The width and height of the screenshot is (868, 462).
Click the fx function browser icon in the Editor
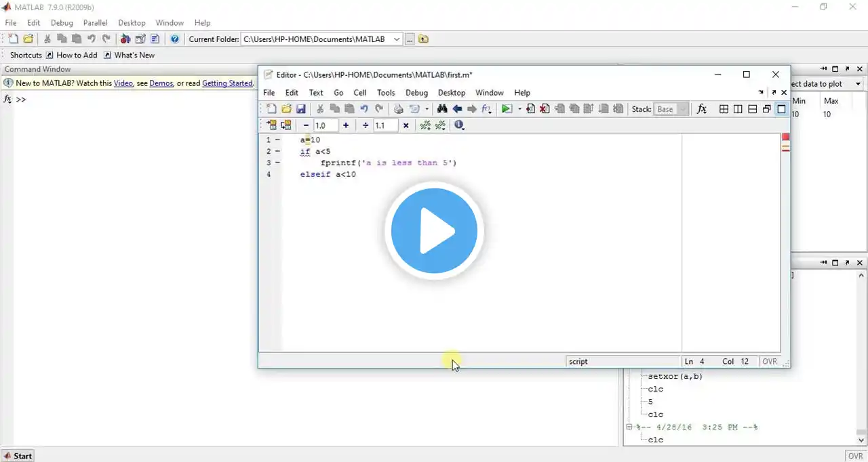[702, 109]
